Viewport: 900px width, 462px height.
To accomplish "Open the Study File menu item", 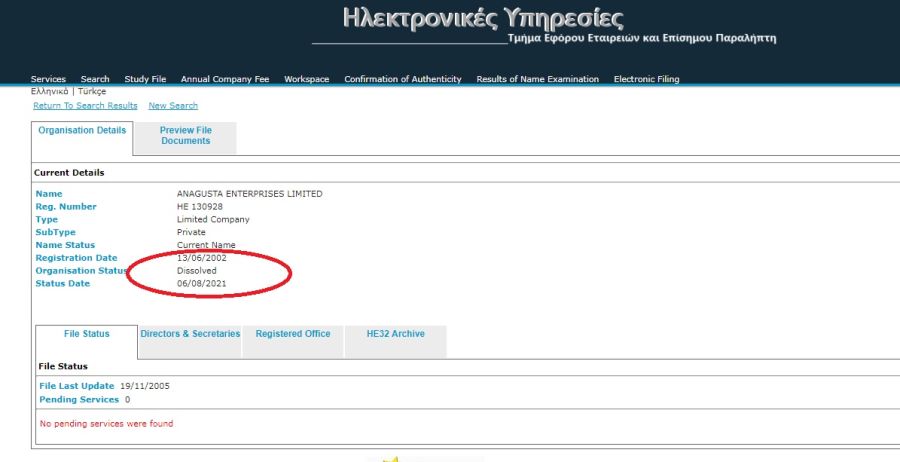I will (x=145, y=79).
